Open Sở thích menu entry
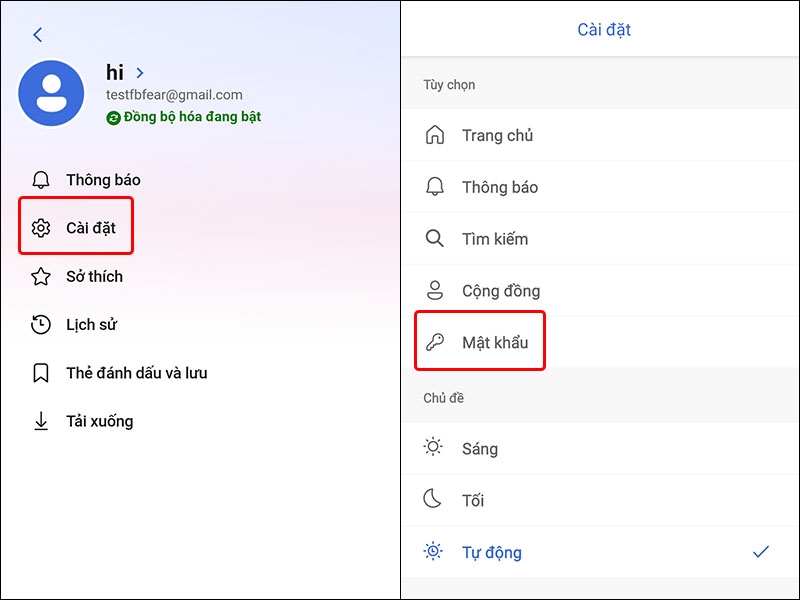Image resolution: width=800 pixels, height=600 pixels. (94, 276)
